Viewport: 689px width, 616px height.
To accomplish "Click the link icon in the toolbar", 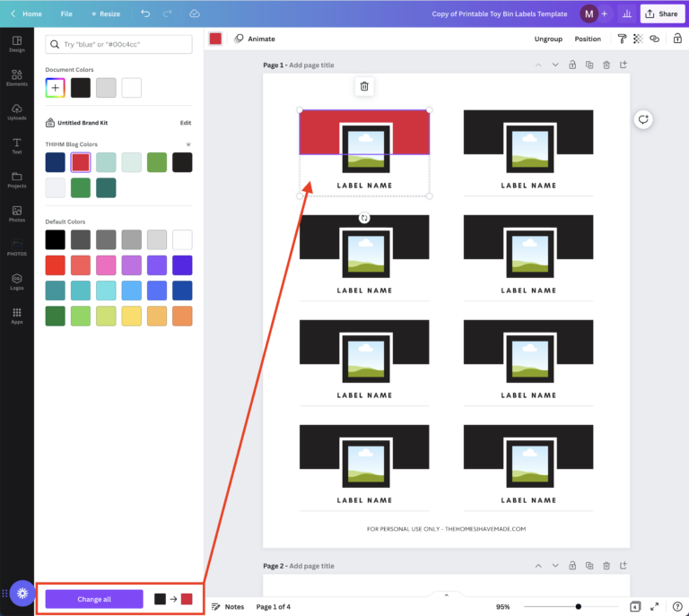I will (654, 39).
